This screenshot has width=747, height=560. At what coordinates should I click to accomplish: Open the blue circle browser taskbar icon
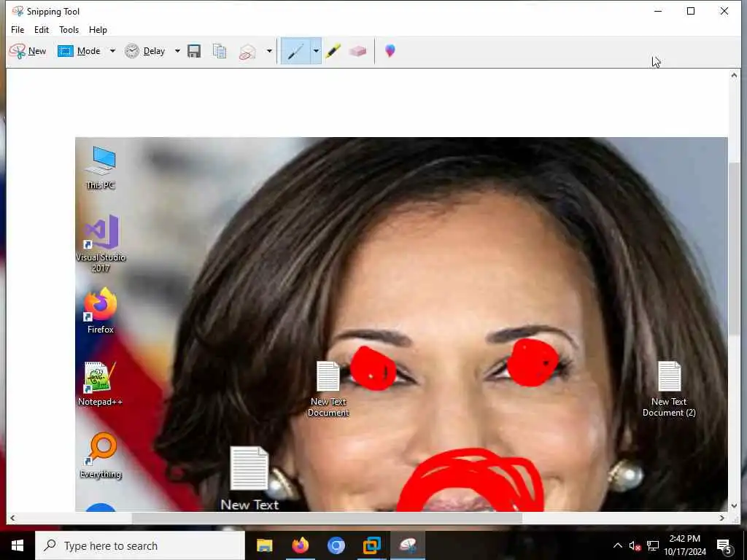pos(336,545)
